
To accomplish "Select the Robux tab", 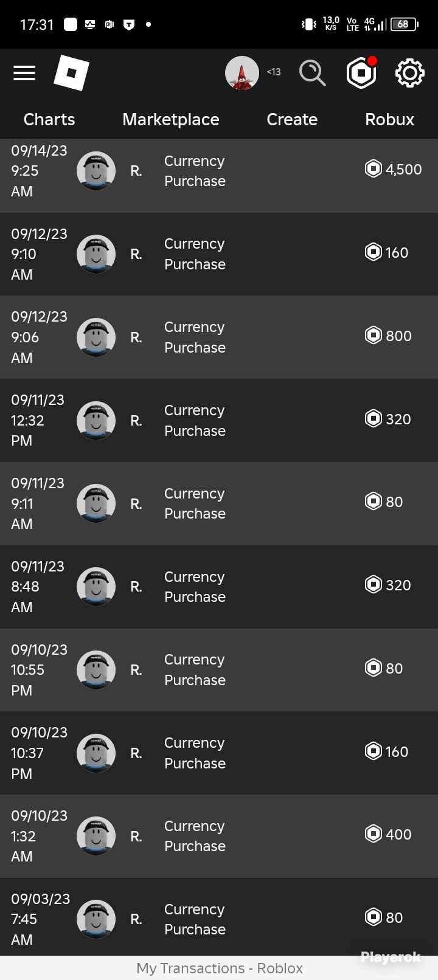I will click(389, 119).
